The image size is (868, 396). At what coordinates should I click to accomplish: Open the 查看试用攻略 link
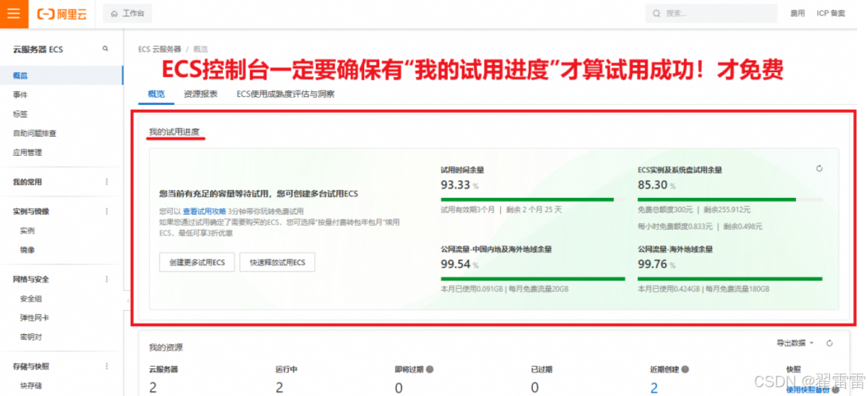204,212
